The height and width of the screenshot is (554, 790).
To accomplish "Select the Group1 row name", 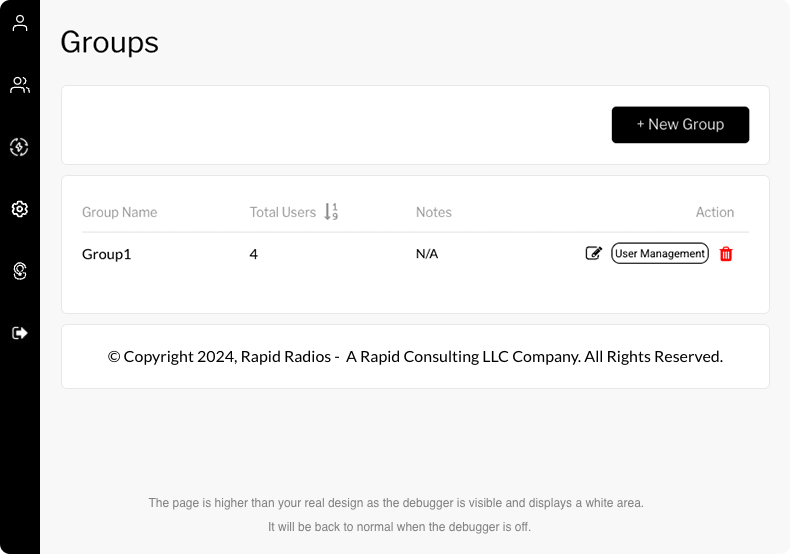I will 107,254.
